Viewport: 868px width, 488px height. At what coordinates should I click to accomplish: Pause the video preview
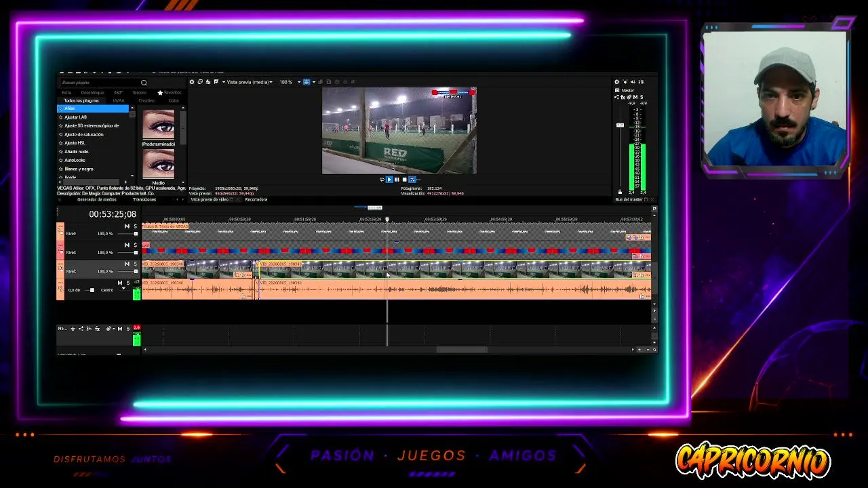pos(397,180)
